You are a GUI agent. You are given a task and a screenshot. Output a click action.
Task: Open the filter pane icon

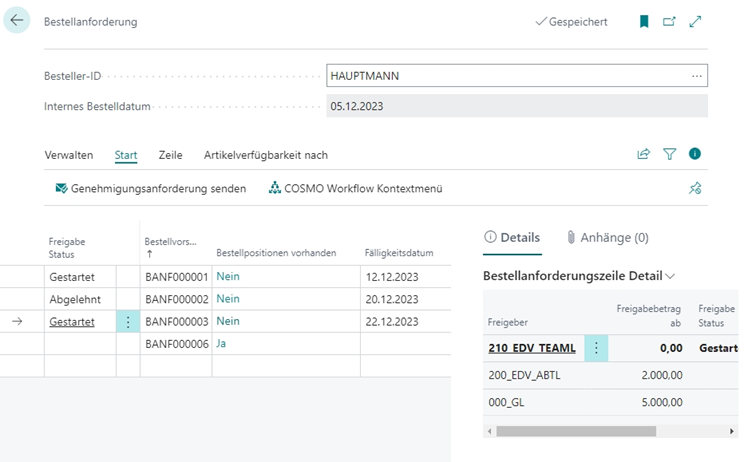[670, 154]
